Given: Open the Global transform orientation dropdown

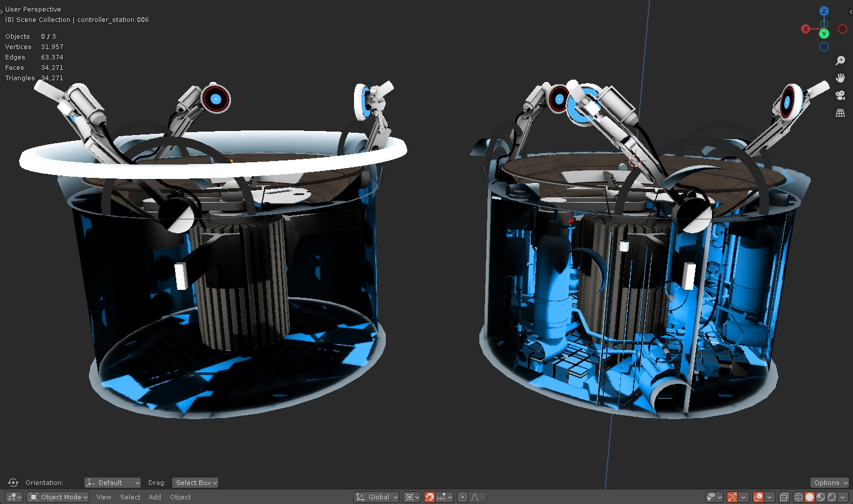Looking at the screenshot, I should [376, 497].
